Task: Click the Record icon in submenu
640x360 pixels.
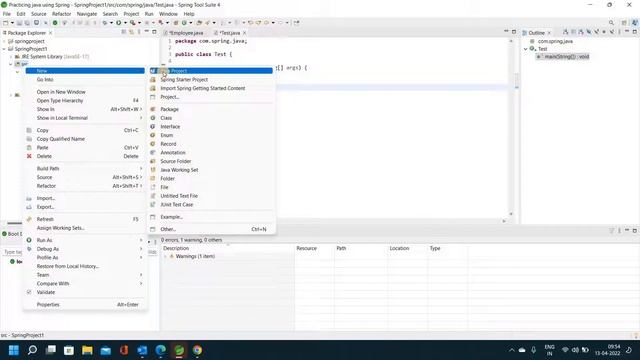Action: 153,144
